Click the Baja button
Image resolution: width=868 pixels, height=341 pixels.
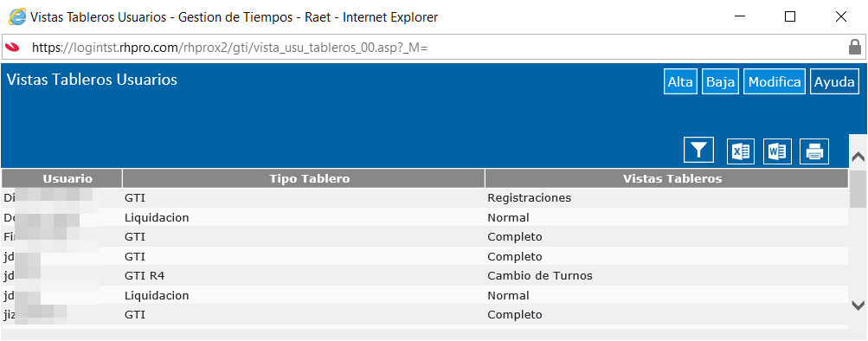tap(721, 82)
